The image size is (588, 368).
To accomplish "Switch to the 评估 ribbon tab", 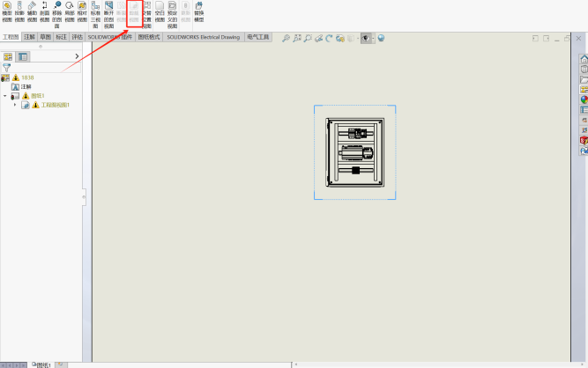I will point(78,37).
